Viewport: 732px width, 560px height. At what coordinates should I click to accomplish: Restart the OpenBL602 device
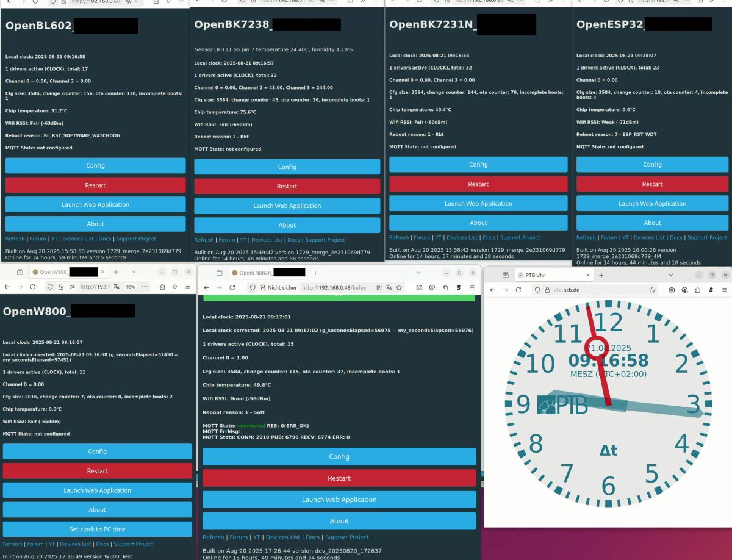click(95, 185)
